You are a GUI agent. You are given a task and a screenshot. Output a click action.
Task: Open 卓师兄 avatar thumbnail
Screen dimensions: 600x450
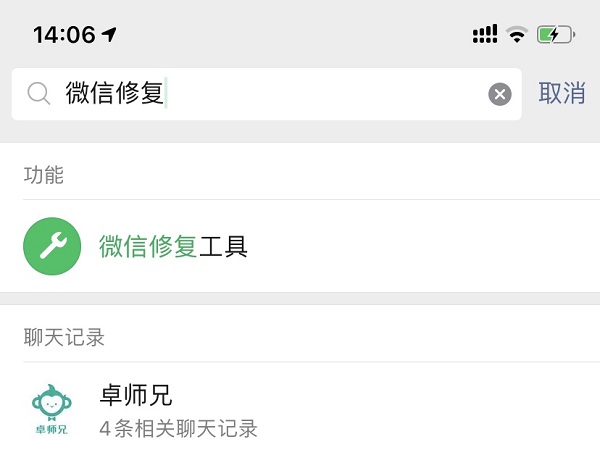tap(52, 412)
